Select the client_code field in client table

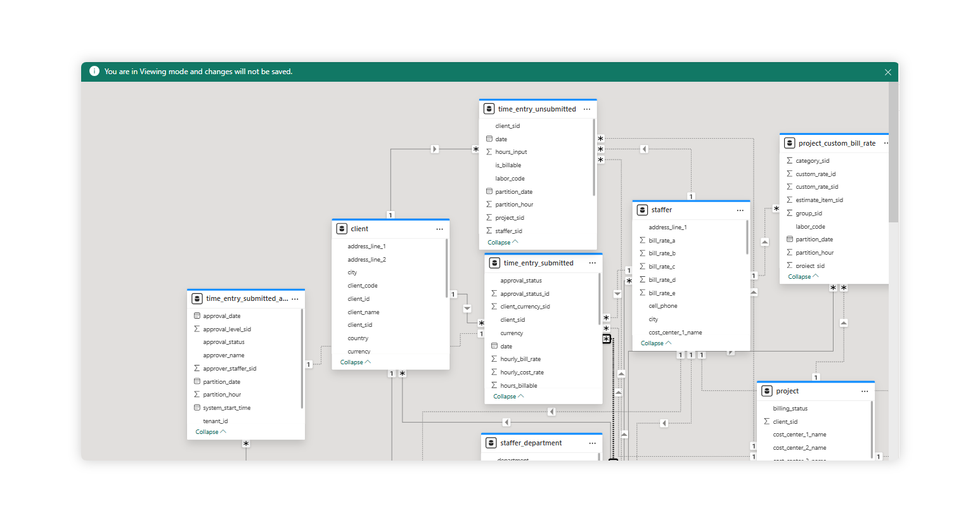[363, 286]
